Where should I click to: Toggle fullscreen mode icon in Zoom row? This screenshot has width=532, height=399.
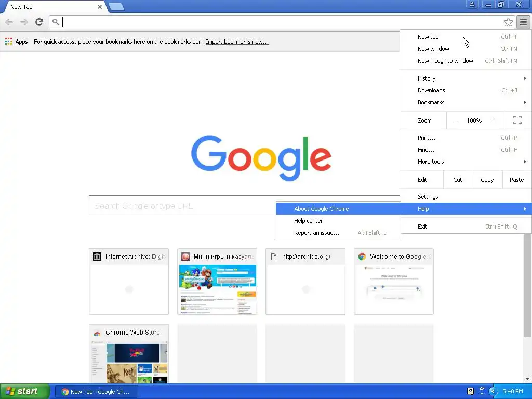click(517, 120)
